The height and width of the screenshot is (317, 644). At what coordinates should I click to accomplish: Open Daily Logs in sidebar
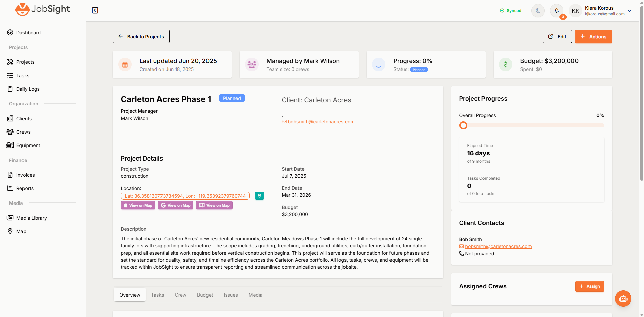pyautogui.click(x=23, y=89)
